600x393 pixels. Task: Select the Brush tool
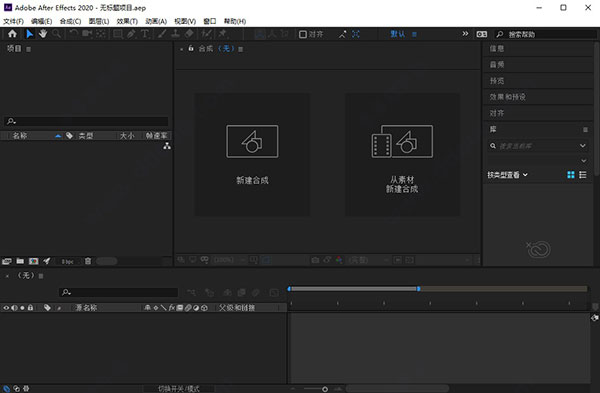(x=162, y=34)
